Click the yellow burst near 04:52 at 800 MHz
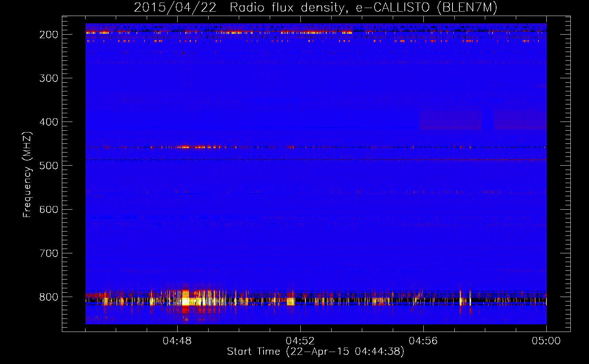Viewport: 589px width, 364px height. [x=290, y=301]
